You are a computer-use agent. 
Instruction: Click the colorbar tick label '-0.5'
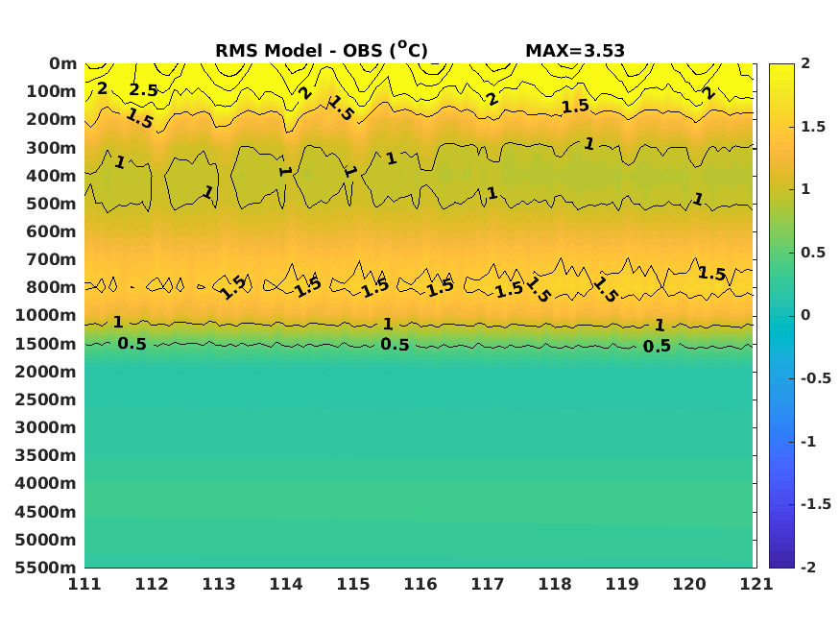[816, 378]
